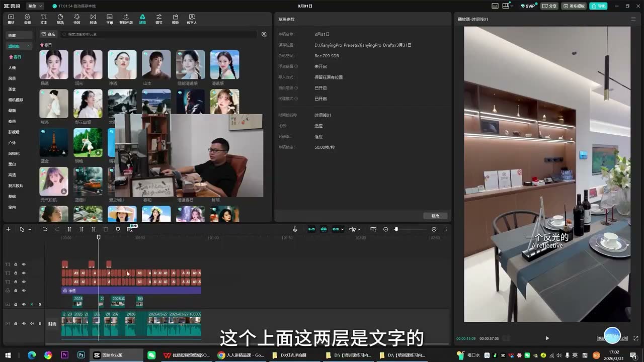
Task: Zoom out the timeline with minus icon
Action: (x=386, y=229)
